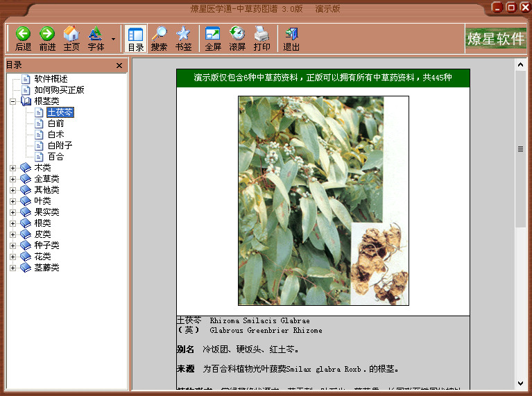
Task: Expand the 茎藤类 category
Action: click(12, 268)
